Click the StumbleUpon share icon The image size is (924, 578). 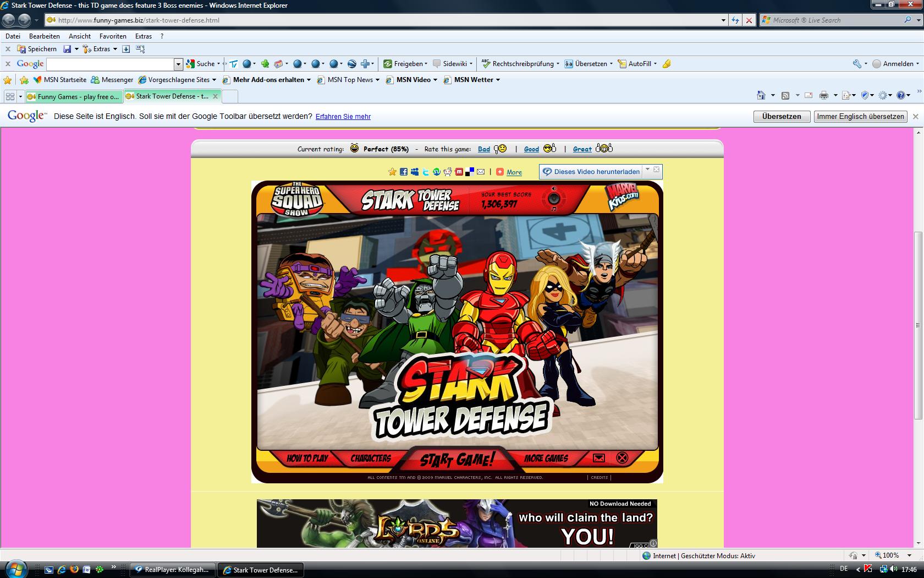(x=437, y=172)
